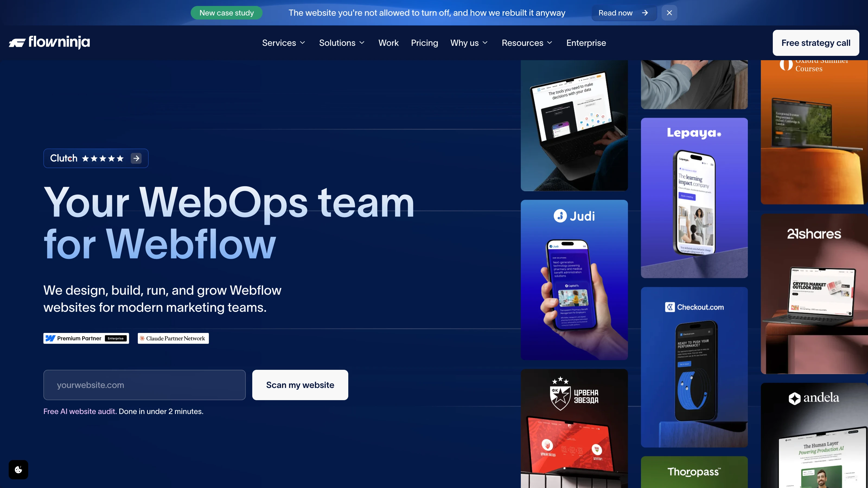Viewport: 868px width, 488px height.
Task: Open the Crvena Zvezda project card
Action: click(x=574, y=428)
